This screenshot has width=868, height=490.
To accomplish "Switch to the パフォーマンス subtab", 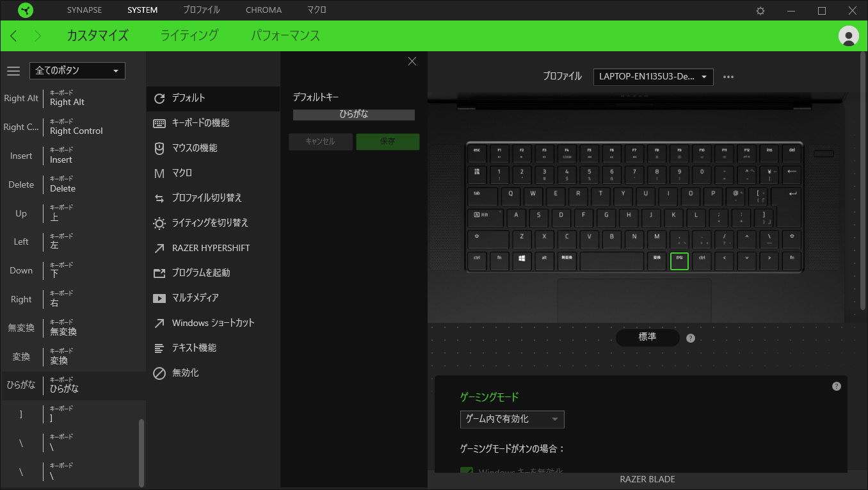I will [285, 36].
